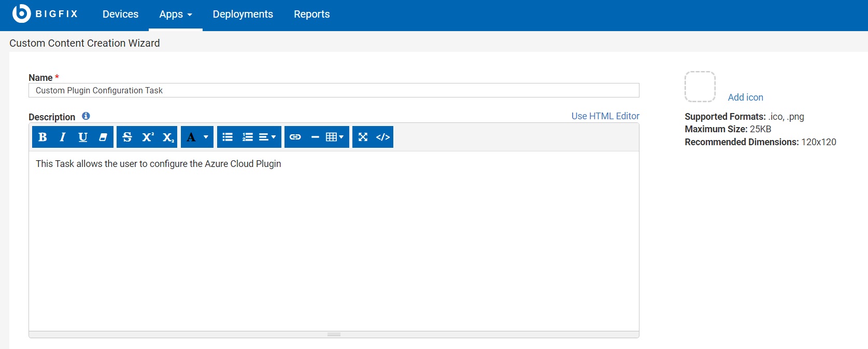Insert a hyperlink using link icon
The image size is (868, 349).
point(295,137)
